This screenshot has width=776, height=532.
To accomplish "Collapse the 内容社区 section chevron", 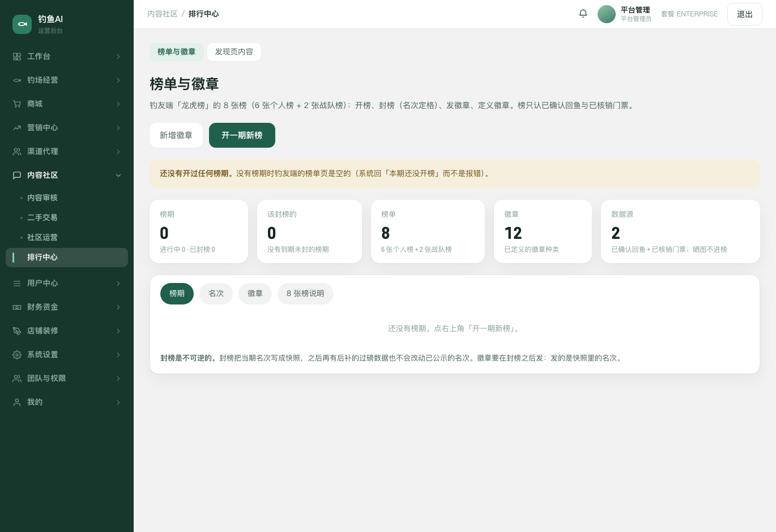I will 118,175.
